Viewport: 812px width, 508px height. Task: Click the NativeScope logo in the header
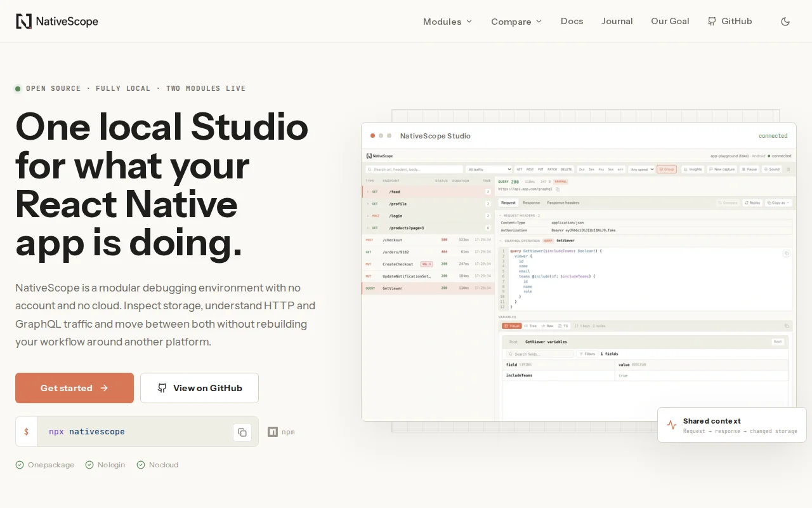(57, 22)
